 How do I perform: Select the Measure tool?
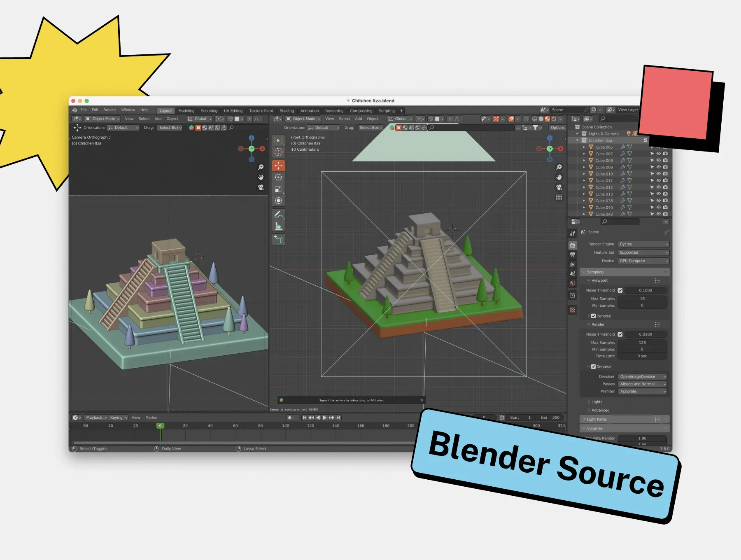[x=279, y=226]
